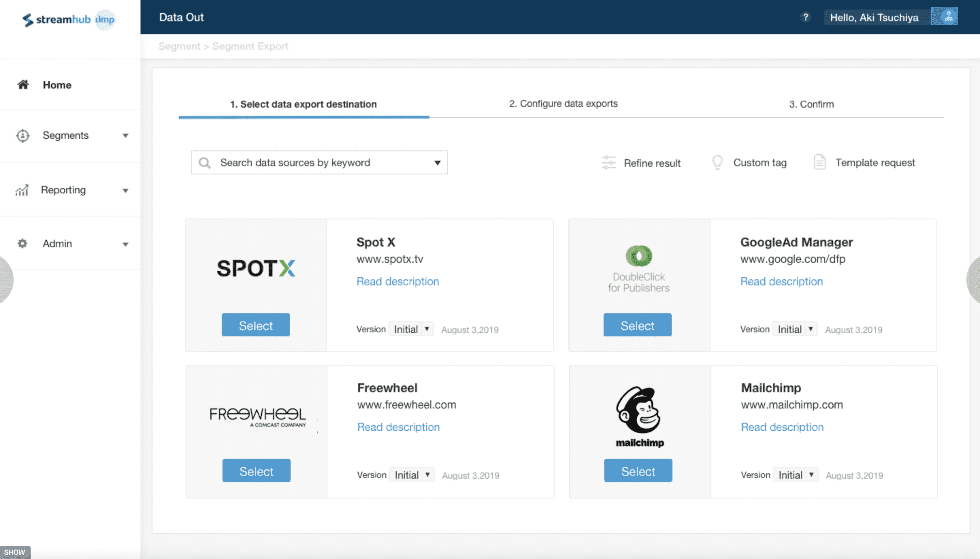
Task: Click the Home navigation icon
Action: pyautogui.click(x=23, y=84)
